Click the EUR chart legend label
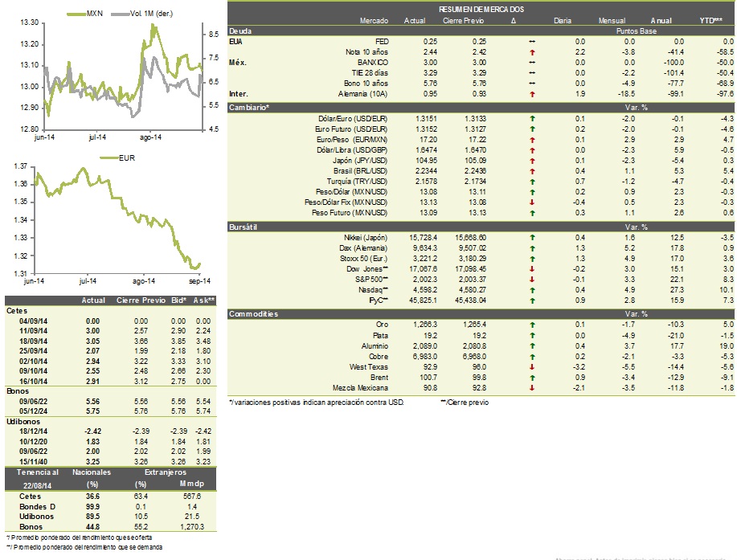The image size is (737, 560). (x=127, y=157)
